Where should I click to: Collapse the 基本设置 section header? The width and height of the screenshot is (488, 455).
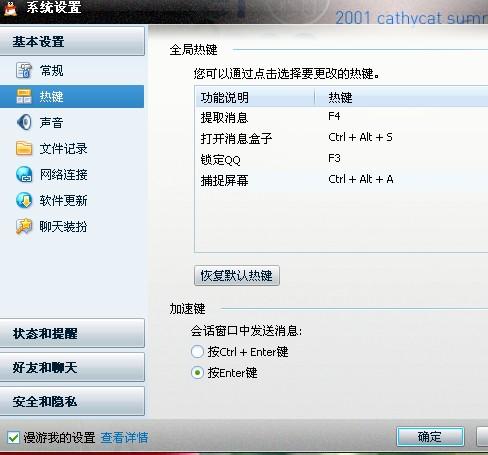(72, 41)
